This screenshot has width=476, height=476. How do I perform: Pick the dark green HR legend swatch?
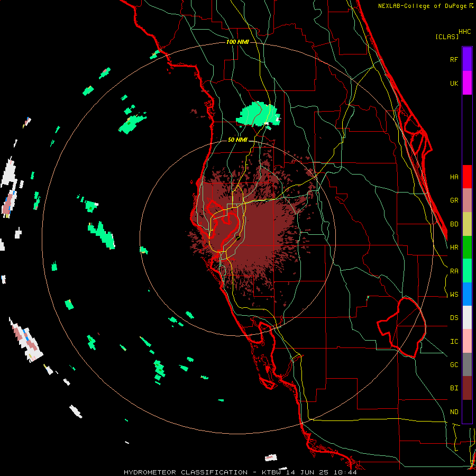pyautogui.click(x=467, y=248)
